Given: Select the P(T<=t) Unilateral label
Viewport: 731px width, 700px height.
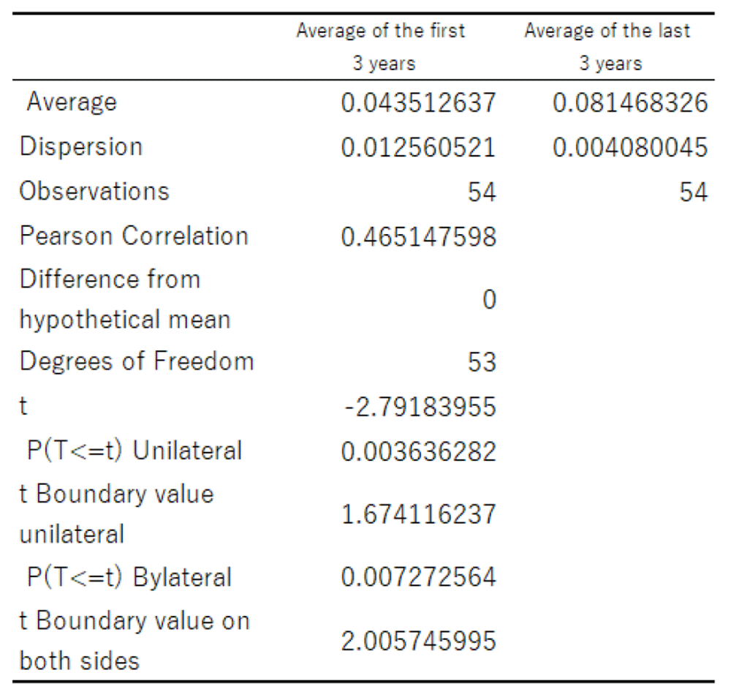Looking at the screenshot, I should tap(135, 451).
